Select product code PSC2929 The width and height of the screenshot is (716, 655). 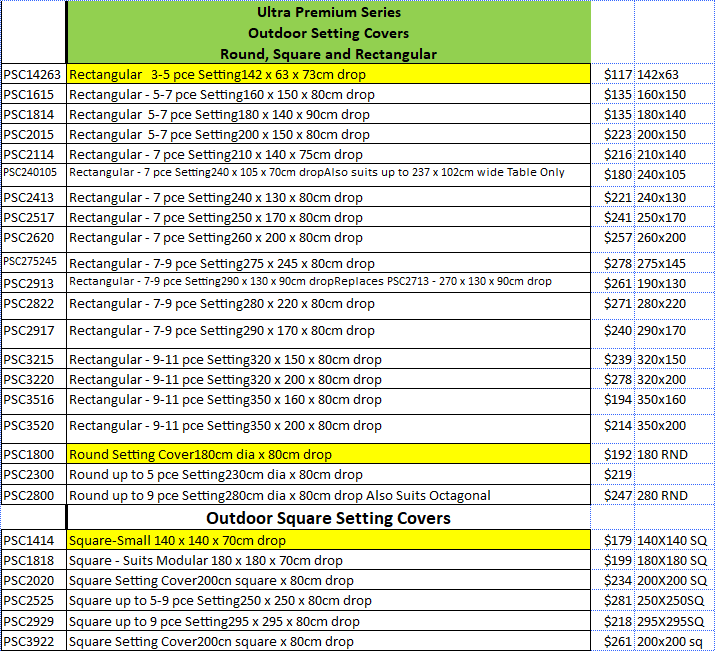click(x=34, y=621)
